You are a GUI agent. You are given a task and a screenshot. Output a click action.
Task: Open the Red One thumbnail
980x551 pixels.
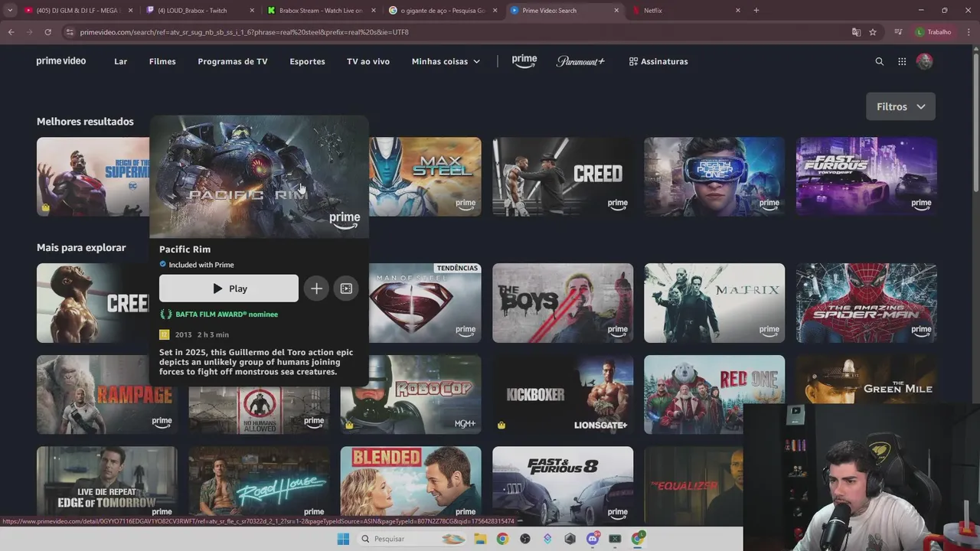[x=714, y=395]
